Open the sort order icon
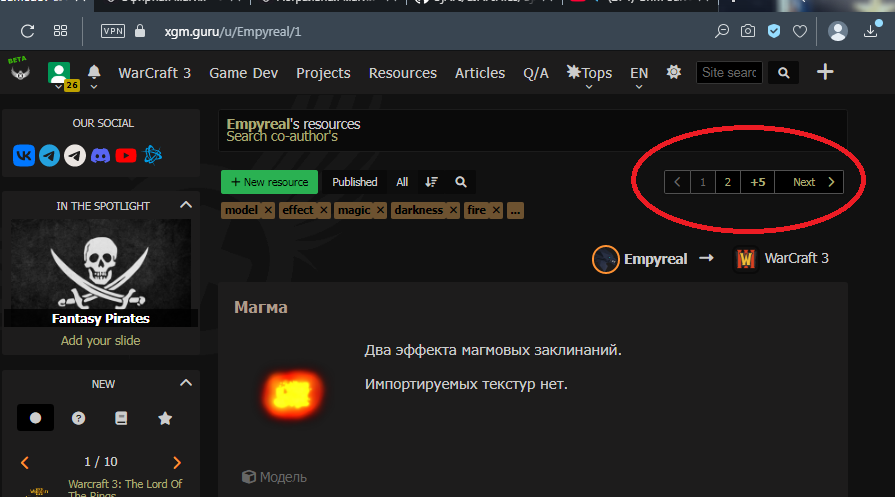 click(x=432, y=182)
